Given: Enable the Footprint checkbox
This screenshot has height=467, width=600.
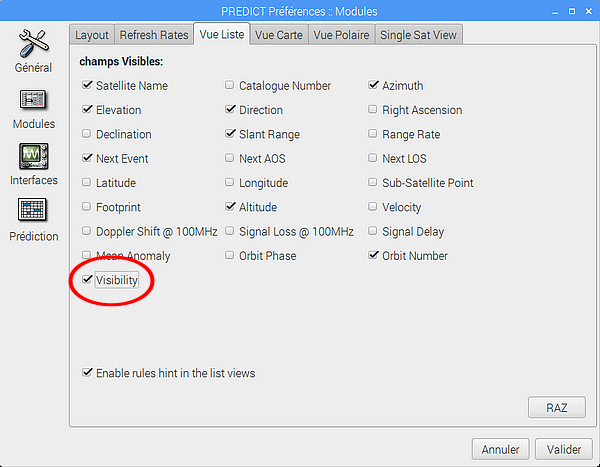Looking at the screenshot, I should [86, 207].
